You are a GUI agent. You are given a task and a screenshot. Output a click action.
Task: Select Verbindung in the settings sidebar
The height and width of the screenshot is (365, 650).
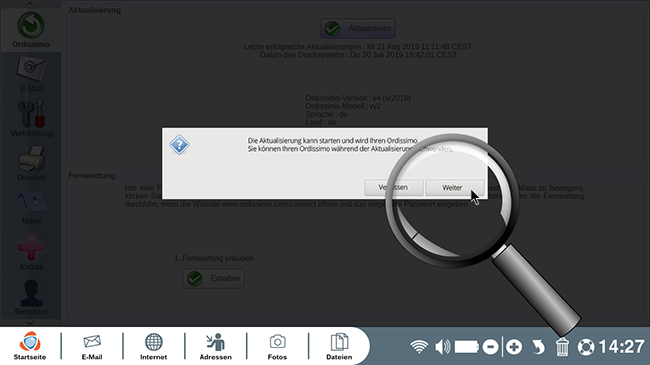click(31, 119)
